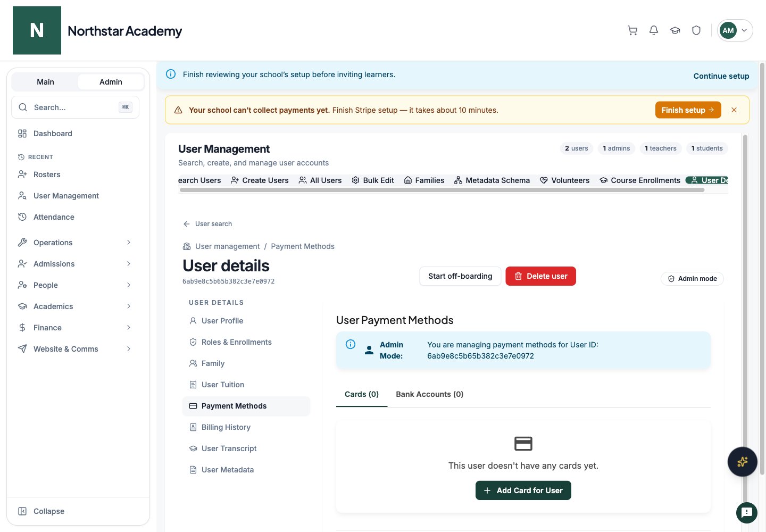Screen dimensions: 766x532
Task: Open the Volunteers tab
Action: (564, 180)
